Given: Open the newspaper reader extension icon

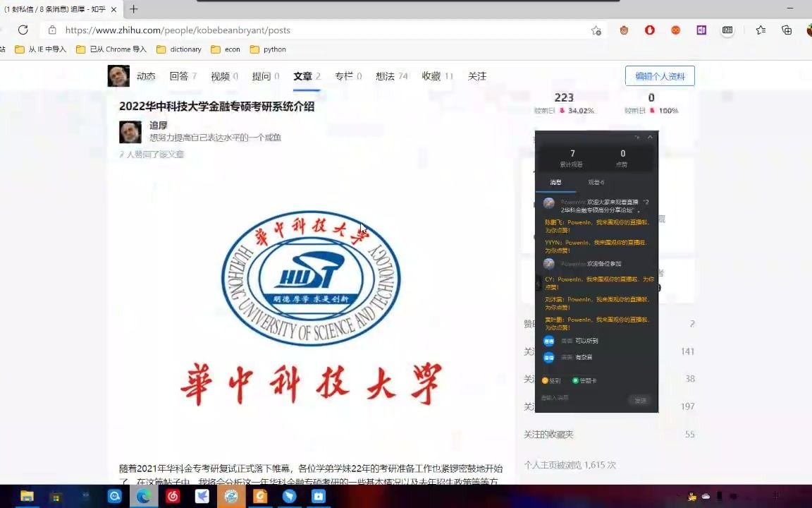Looking at the screenshot, I should 727,30.
